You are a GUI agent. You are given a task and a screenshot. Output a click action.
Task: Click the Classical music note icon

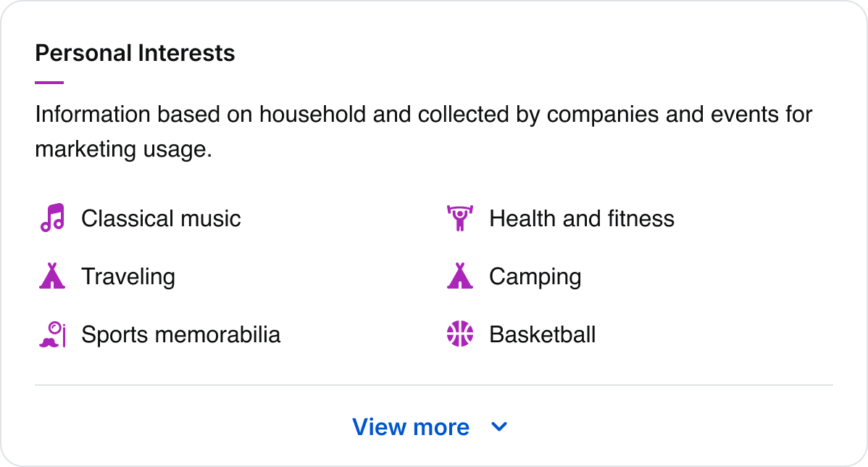click(52, 218)
